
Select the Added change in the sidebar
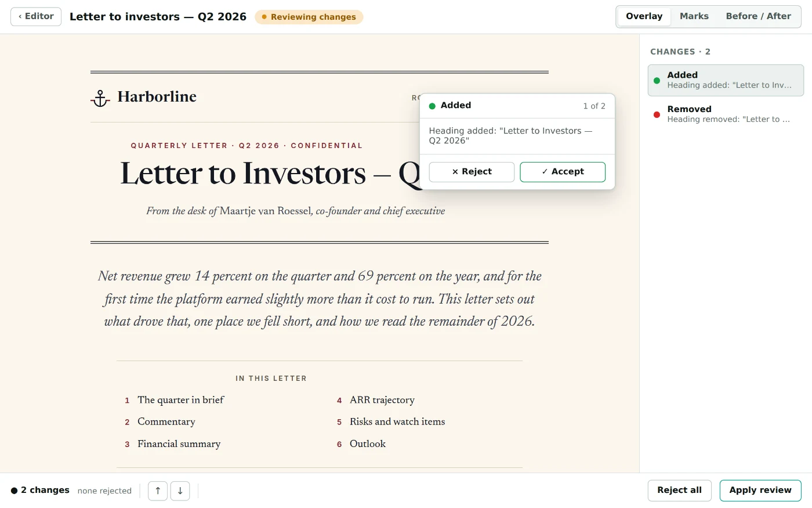(x=726, y=80)
